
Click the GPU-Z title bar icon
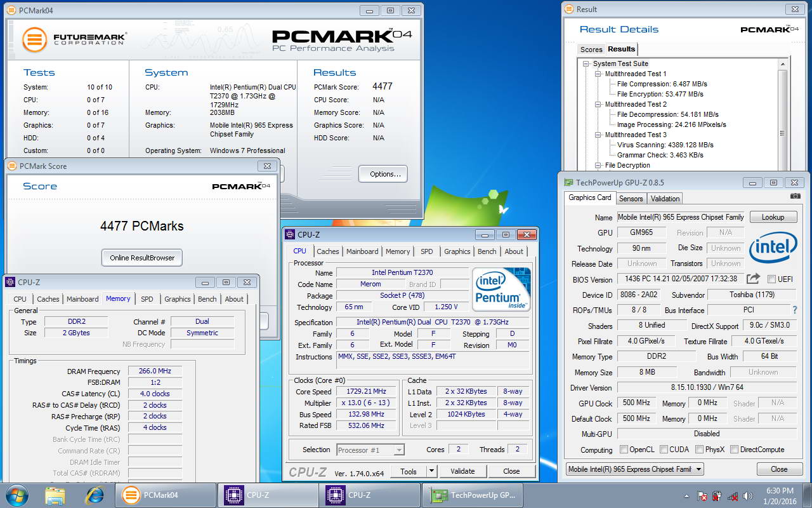[x=569, y=182]
